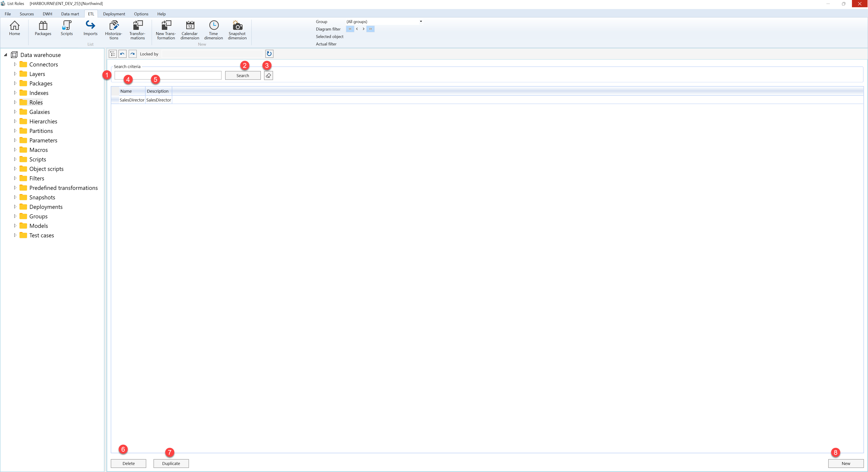The height and width of the screenshot is (472, 868).
Task: Select the Predefined transformations tree item
Action: (64, 188)
